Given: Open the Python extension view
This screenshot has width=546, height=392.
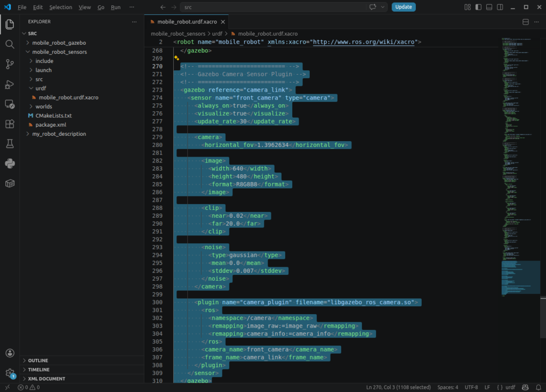Looking at the screenshot, I should coord(10,164).
